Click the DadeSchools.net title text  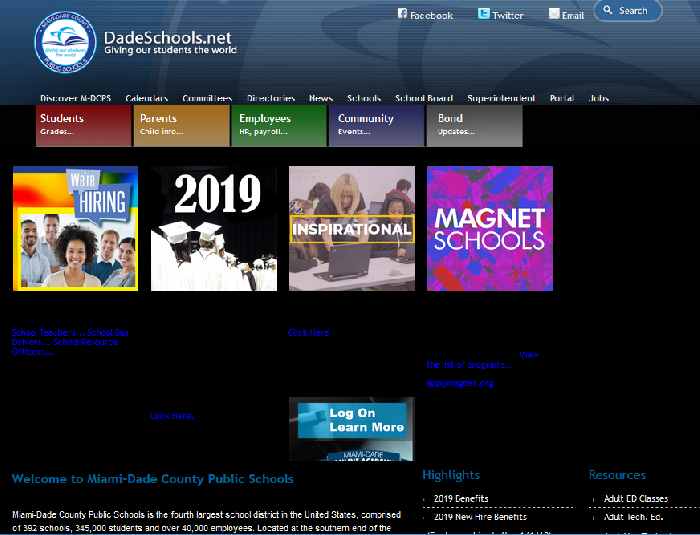tap(167, 38)
